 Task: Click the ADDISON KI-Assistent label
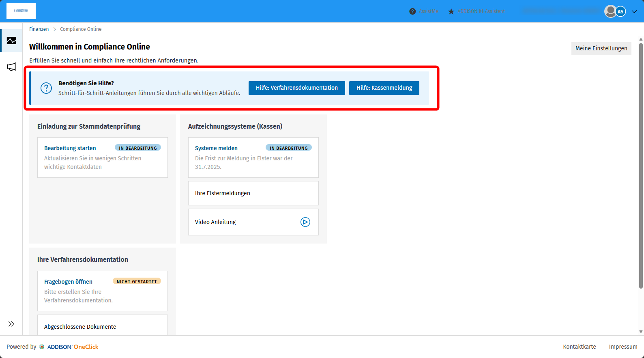tap(481, 11)
